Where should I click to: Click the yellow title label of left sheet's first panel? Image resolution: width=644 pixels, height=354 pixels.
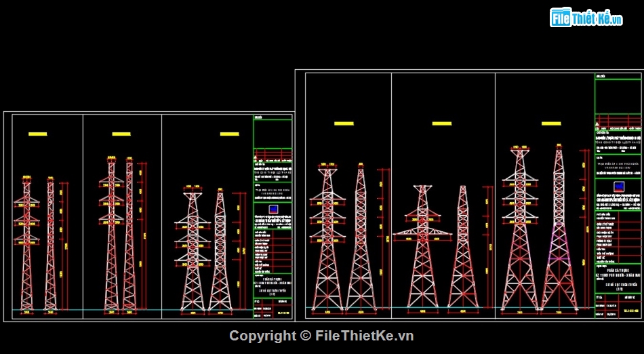click(x=38, y=134)
